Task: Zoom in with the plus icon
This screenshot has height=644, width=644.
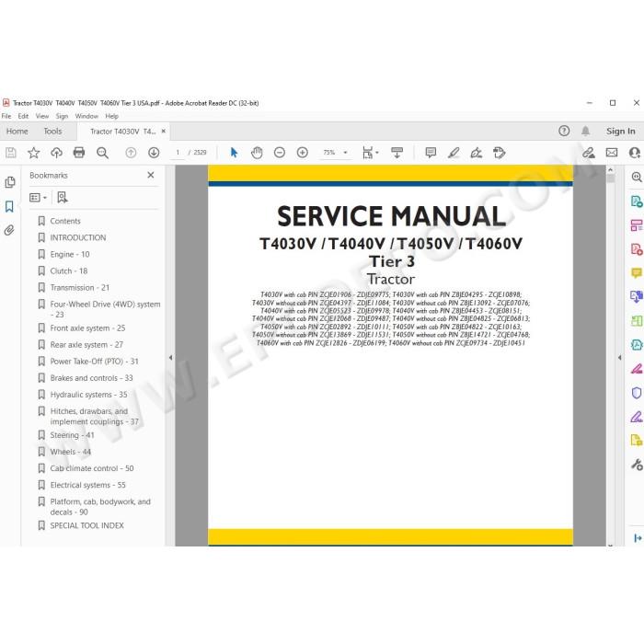Action: (x=303, y=153)
